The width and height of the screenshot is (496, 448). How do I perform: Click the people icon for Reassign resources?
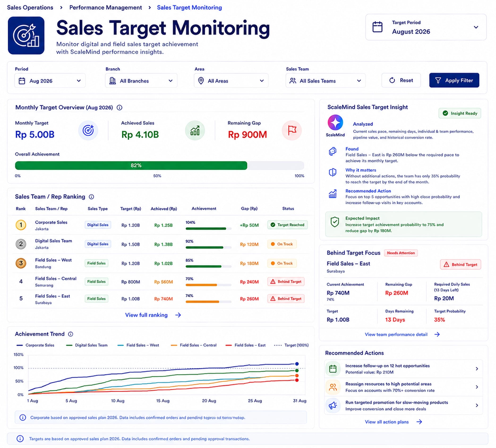333,387
